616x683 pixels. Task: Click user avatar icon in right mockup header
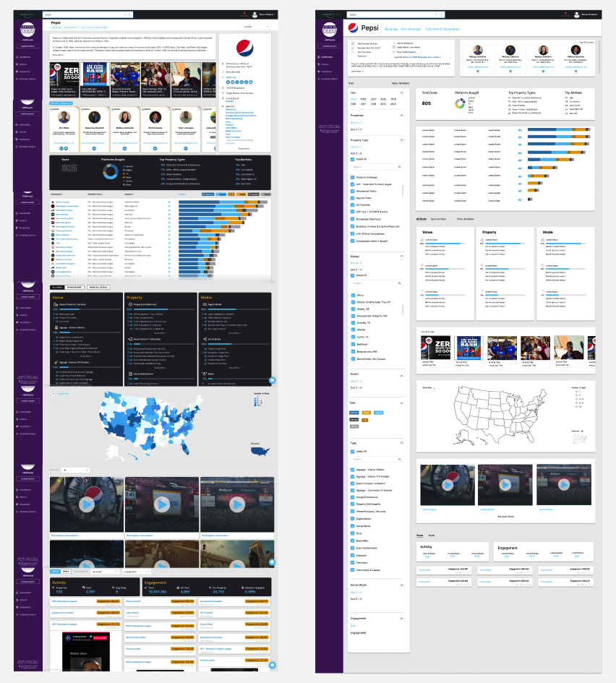(576, 14)
